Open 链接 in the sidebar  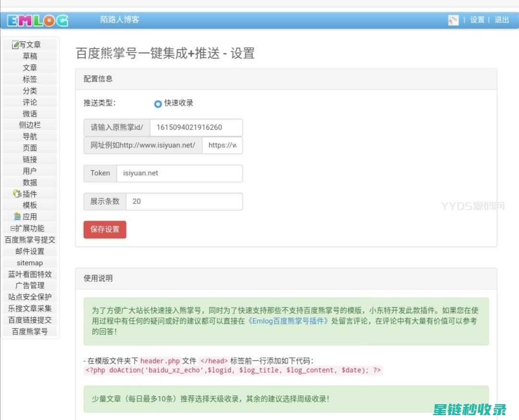[30, 159]
